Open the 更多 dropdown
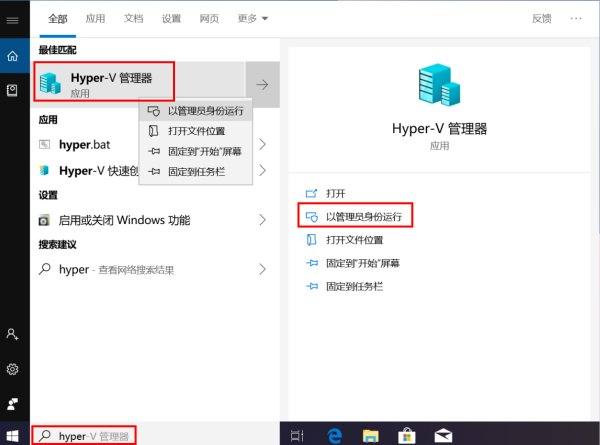This screenshot has width=600, height=445. [x=253, y=18]
